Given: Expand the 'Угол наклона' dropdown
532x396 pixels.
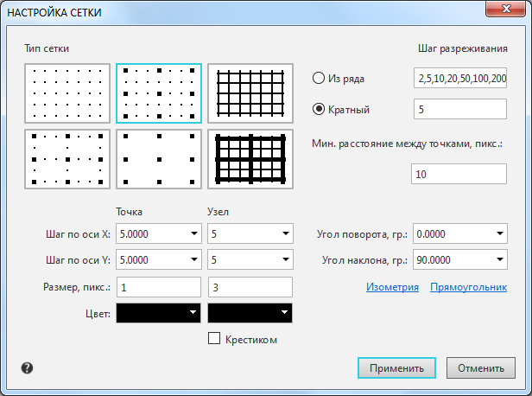Looking at the screenshot, I should point(500,259).
